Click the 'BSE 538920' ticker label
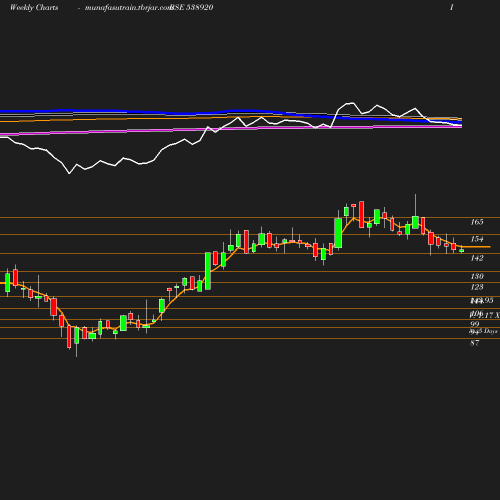This screenshot has width=500, height=500. coord(192,8)
